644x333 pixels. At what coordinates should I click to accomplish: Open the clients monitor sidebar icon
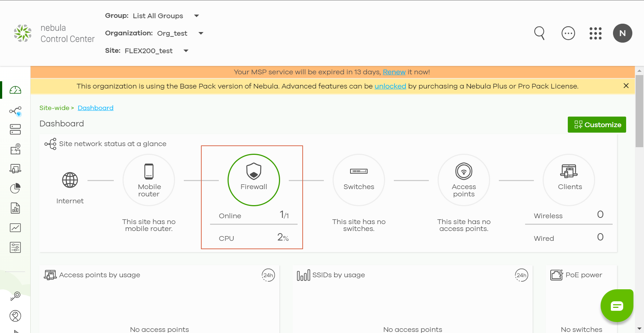(15, 169)
